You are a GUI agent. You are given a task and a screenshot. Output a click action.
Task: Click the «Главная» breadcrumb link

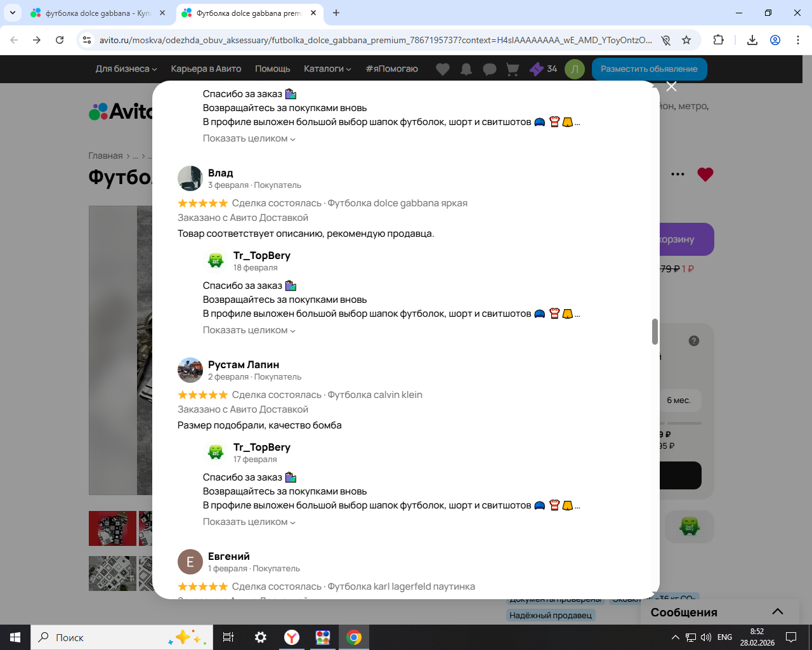tap(105, 156)
